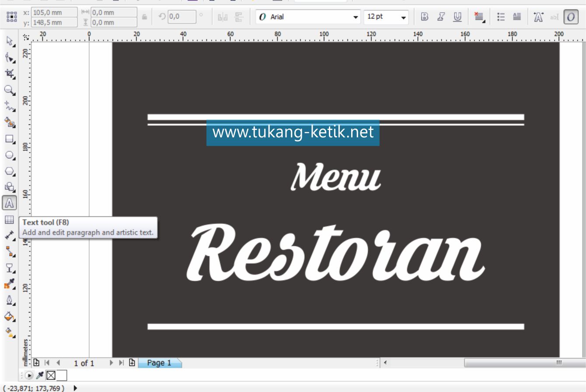586x392 pixels.
Task: Click the Restoran text on canvas
Action: pyautogui.click(x=336, y=253)
